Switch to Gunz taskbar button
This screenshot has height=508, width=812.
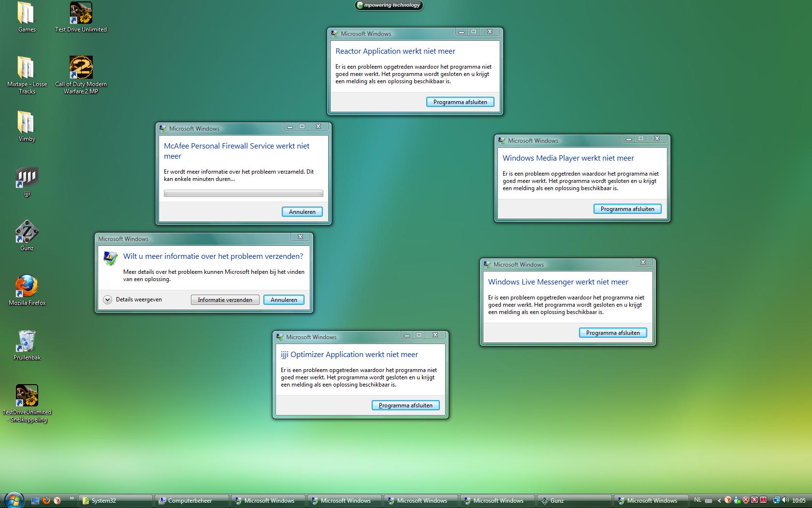[x=573, y=501]
